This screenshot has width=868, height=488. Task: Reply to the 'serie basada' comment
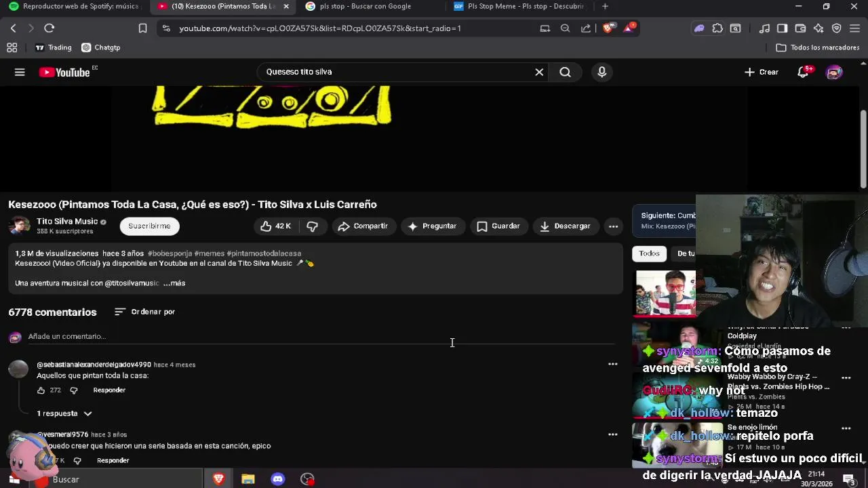113,460
